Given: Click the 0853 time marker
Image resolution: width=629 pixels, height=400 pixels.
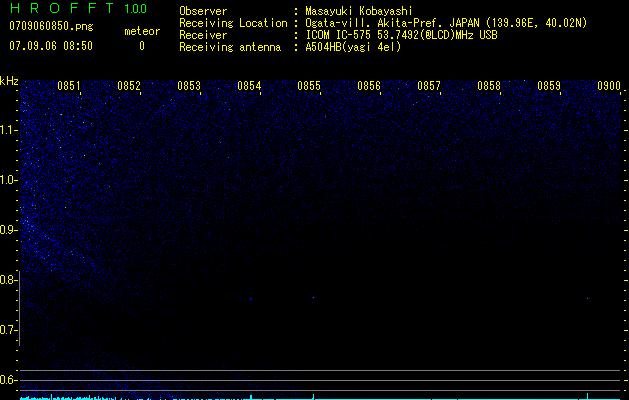Looking at the screenshot, I should click(189, 86).
